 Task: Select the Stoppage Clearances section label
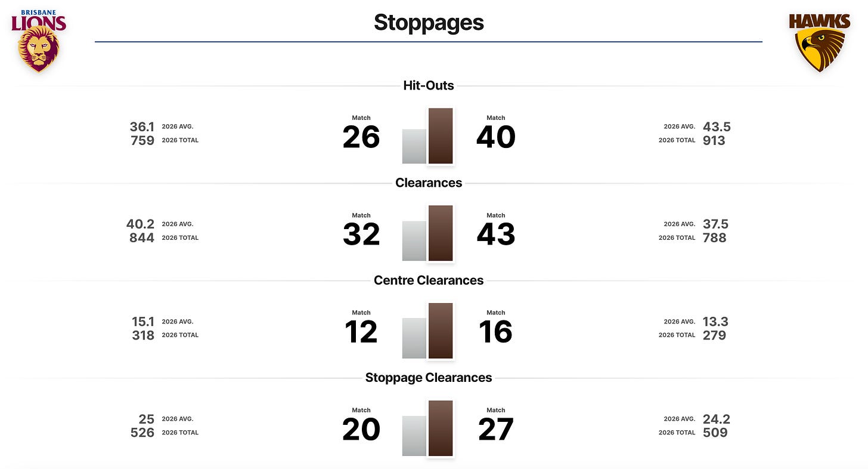(x=429, y=377)
